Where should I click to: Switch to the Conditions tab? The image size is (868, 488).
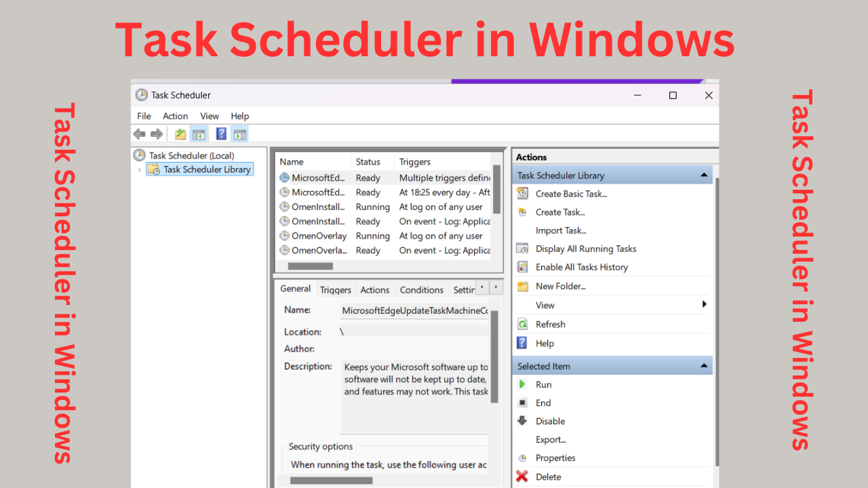(421, 289)
